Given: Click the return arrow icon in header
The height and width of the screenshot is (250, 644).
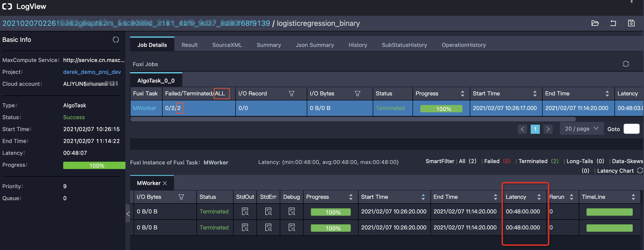Looking at the screenshot, I should 613,23.
